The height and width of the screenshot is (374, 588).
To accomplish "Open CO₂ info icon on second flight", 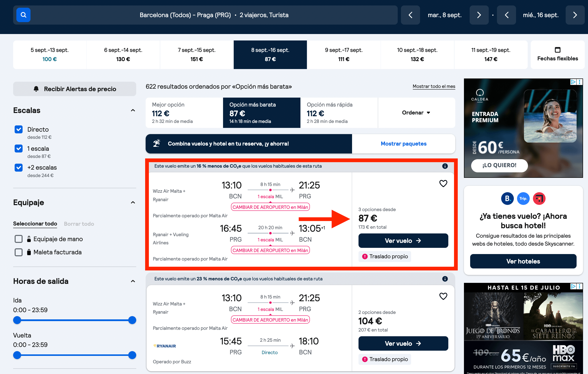I will [x=445, y=279].
